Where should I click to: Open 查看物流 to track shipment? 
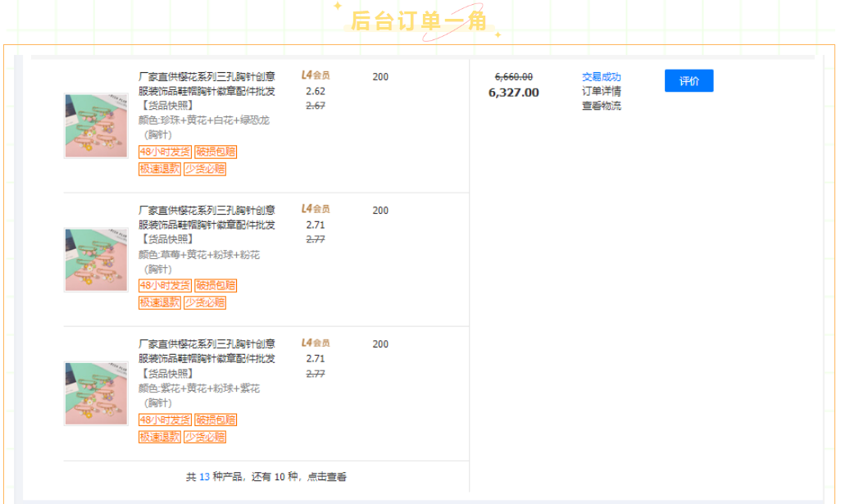coord(601,106)
